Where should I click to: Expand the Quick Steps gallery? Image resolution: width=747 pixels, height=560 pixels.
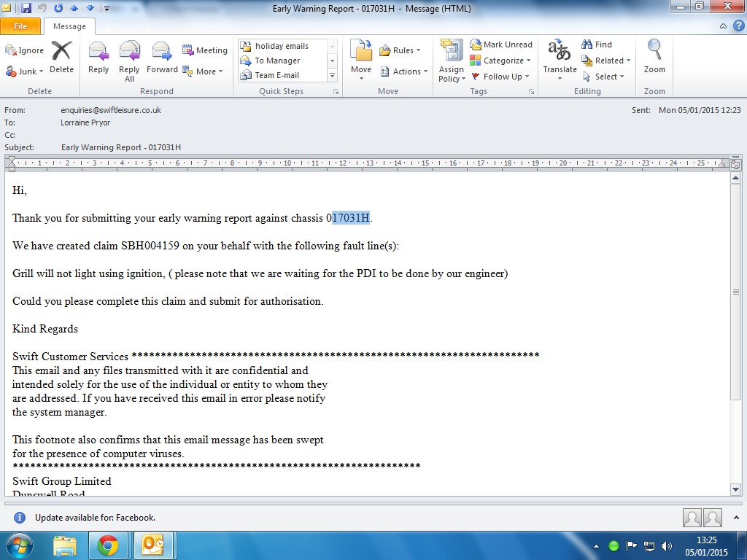point(333,76)
